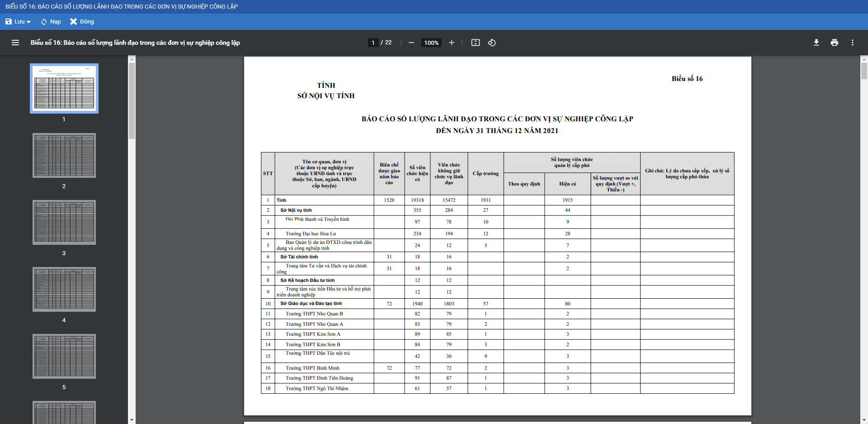Click the Nạp reload button
Image resolution: width=868 pixels, height=424 pixels.
[51, 22]
